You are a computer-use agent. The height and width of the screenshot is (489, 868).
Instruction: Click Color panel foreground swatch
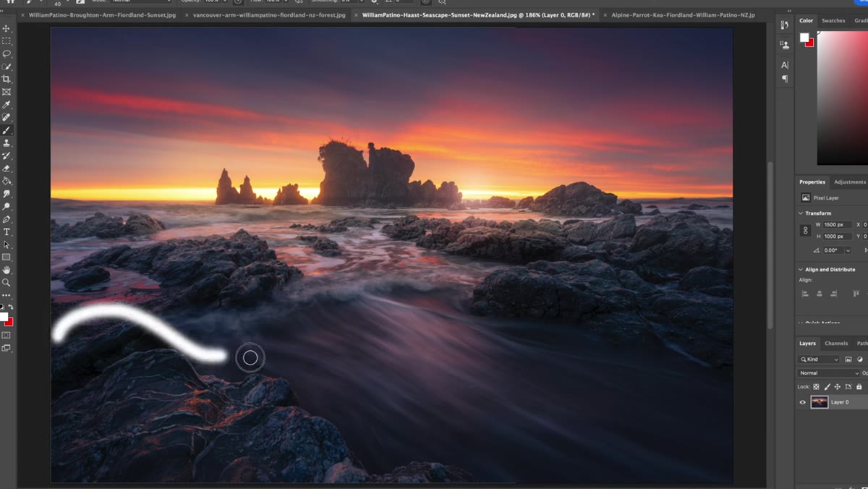(x=804, y=38)
